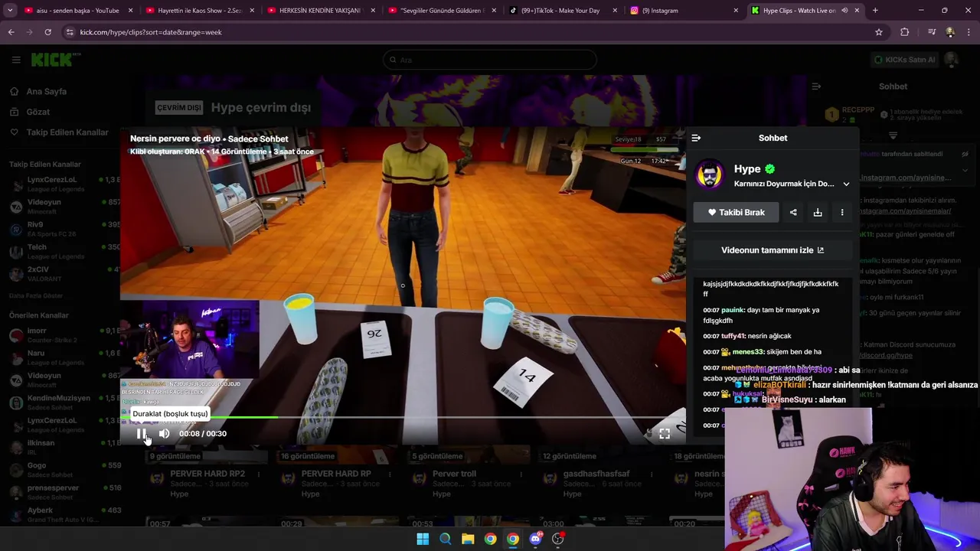
Task: Open a new browser tab
Action: tap(875, 11)
